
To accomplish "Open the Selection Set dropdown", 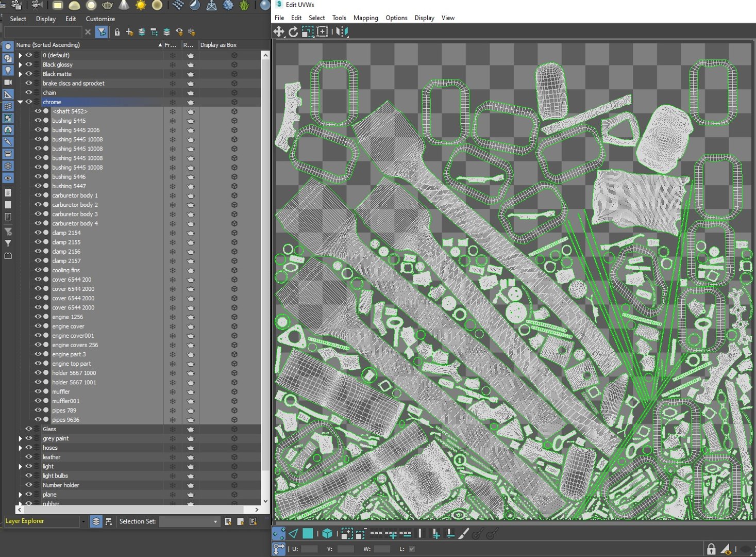I will [x=189, y=521].
